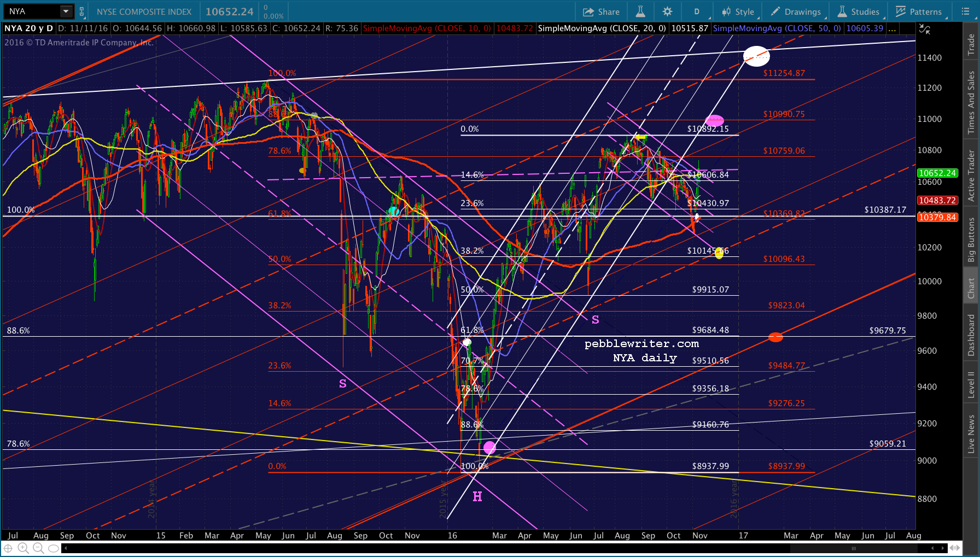Image resolution: width=980 pixels, height=557 pixels.
Task: Click the $10892.15 retracement label
Action: click(708, 129)
